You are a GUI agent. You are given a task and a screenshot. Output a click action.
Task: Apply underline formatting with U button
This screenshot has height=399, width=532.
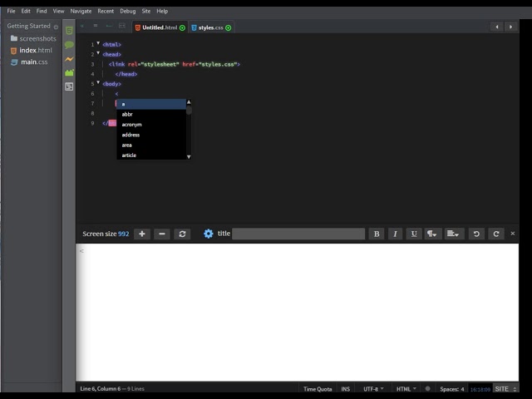pyautogui.click(x=414, y=234)
